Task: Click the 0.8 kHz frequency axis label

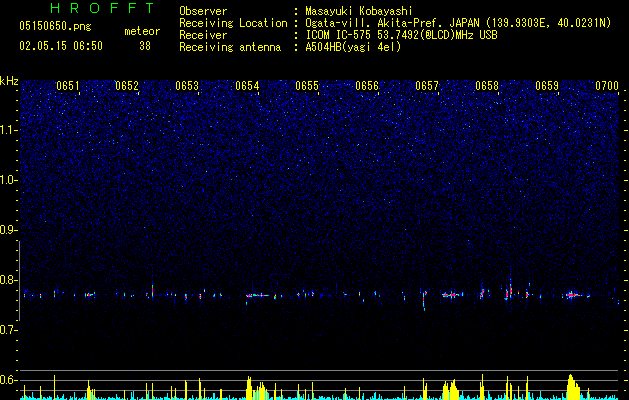Action: [9, 280]
